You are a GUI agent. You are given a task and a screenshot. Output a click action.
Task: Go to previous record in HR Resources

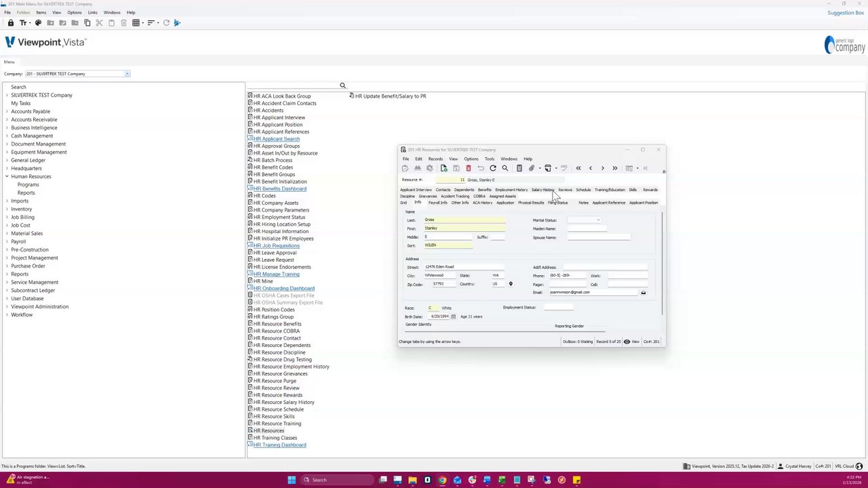point(591,168)
